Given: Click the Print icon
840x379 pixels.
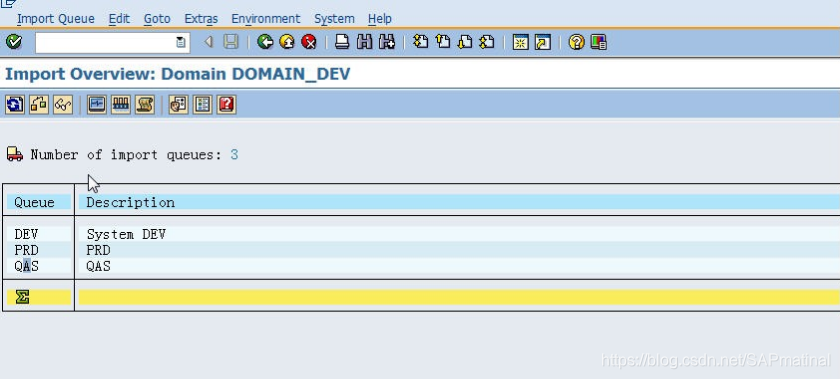Looking at the screenshot, I should coord(342,42).
